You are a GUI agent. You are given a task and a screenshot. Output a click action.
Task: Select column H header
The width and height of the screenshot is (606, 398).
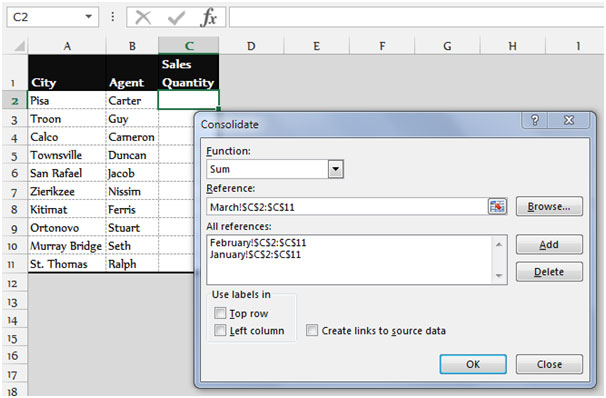512,46
